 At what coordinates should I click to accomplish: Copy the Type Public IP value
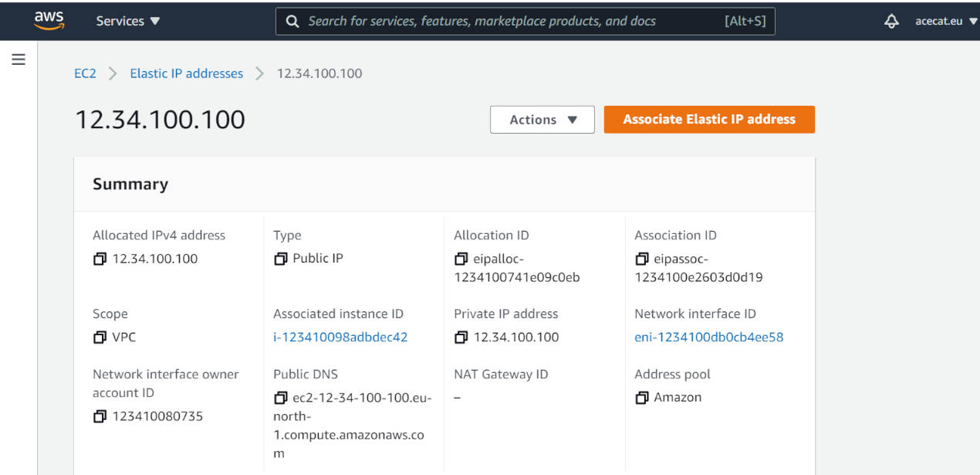[x=280, y=259]
